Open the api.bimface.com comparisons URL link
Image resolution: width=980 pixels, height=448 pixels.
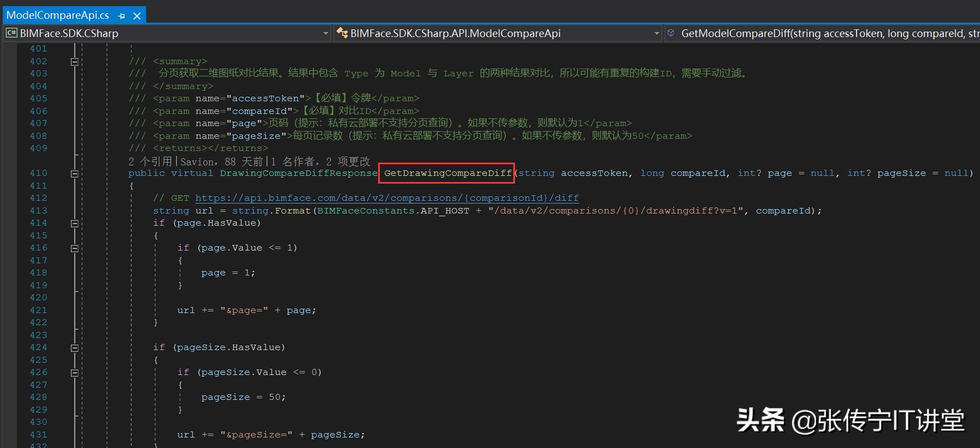point(387,198)
